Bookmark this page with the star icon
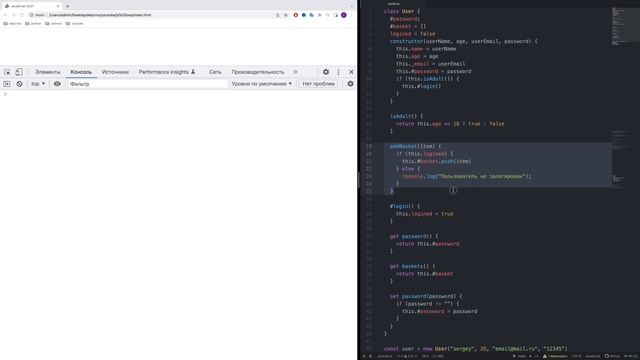 [x=286, y=15]
